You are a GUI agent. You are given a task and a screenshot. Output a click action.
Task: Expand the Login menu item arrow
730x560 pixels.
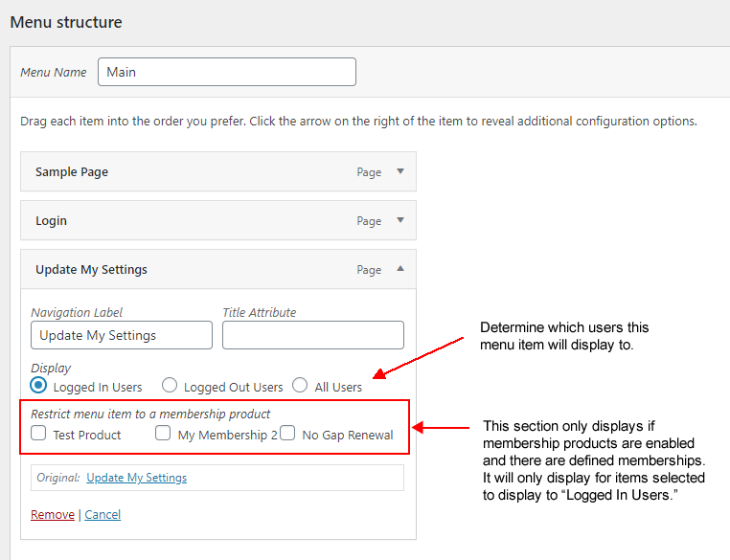(x=400, y=220)
